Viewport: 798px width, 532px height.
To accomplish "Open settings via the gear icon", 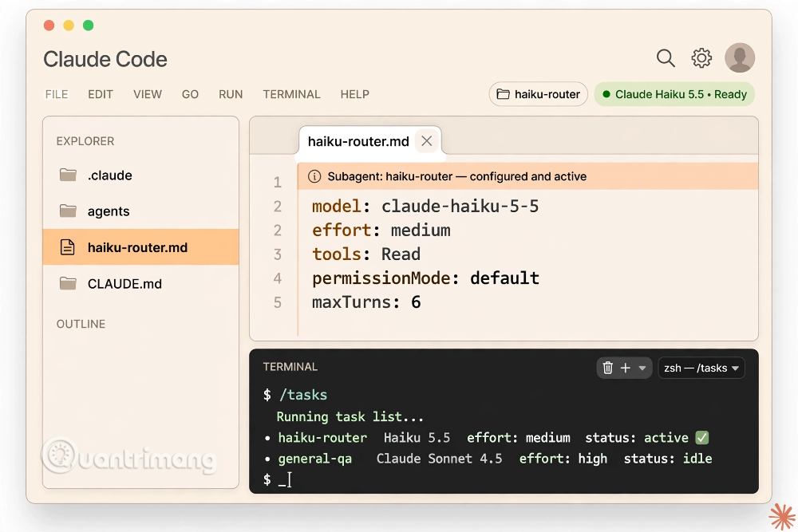I will (701, 58).
